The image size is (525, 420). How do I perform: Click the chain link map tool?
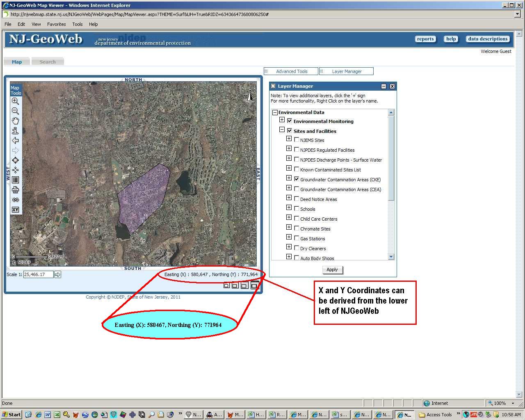point(15,200)
